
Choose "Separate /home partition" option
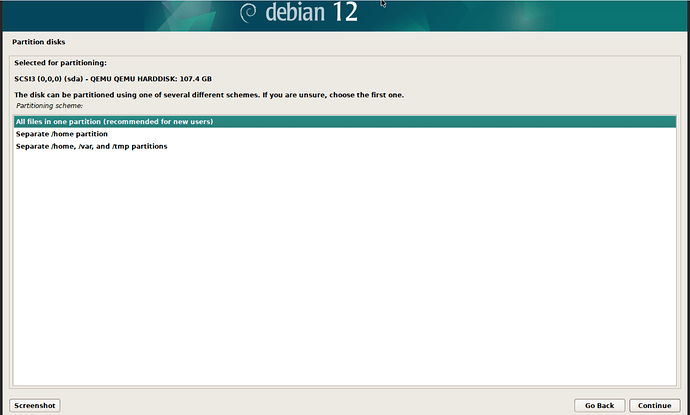point(345,134)
